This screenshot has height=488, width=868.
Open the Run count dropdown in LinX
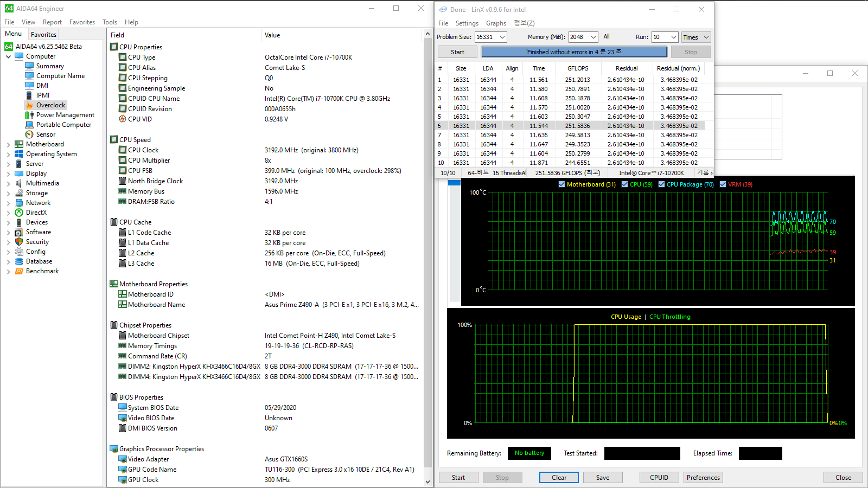tap(673, 37)
